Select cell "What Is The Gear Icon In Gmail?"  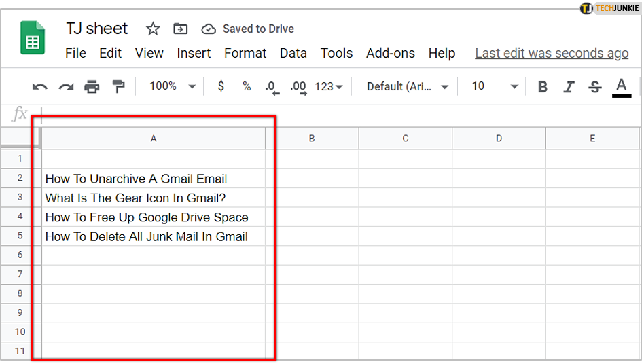[154, 198]
